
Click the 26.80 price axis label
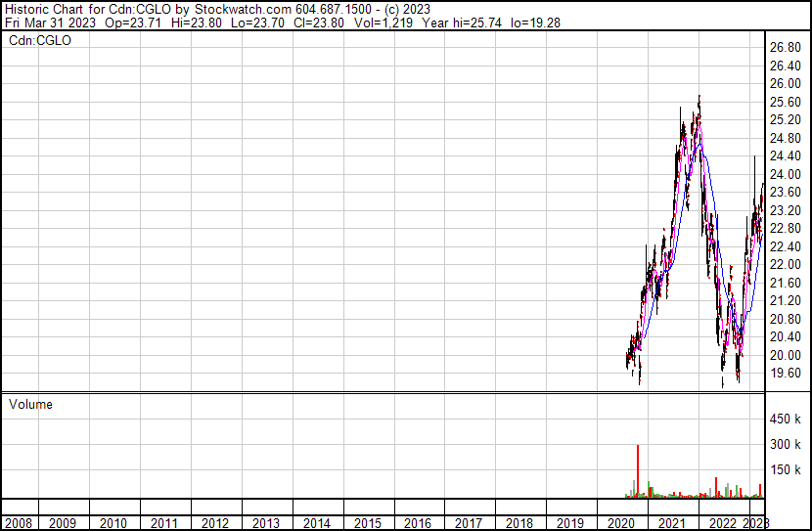click(x=786, y=47)
